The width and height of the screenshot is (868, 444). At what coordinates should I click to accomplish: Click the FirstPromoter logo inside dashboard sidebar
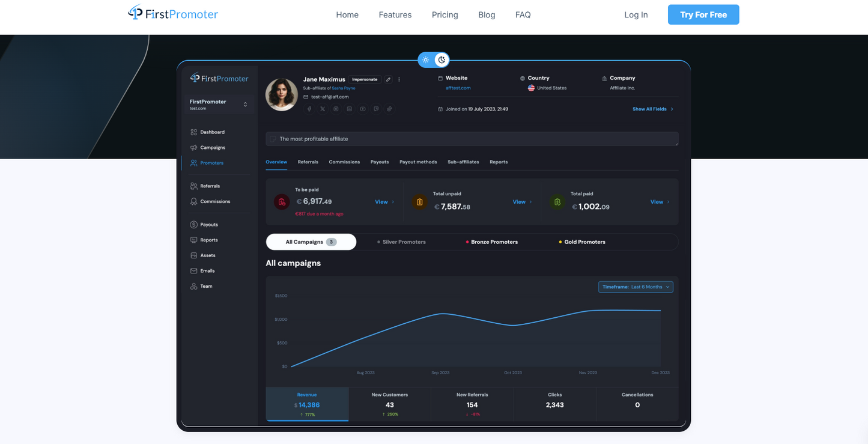pyautogui.click(x=219, y=78)
